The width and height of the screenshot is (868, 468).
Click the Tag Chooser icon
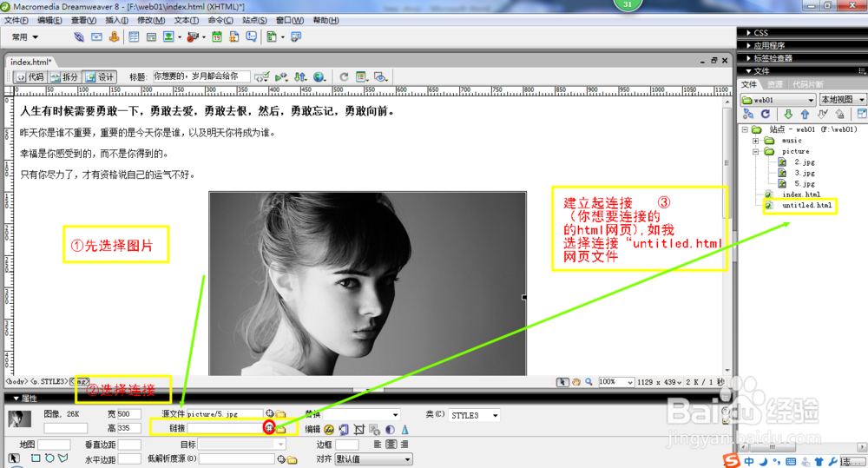pos(296,37)
